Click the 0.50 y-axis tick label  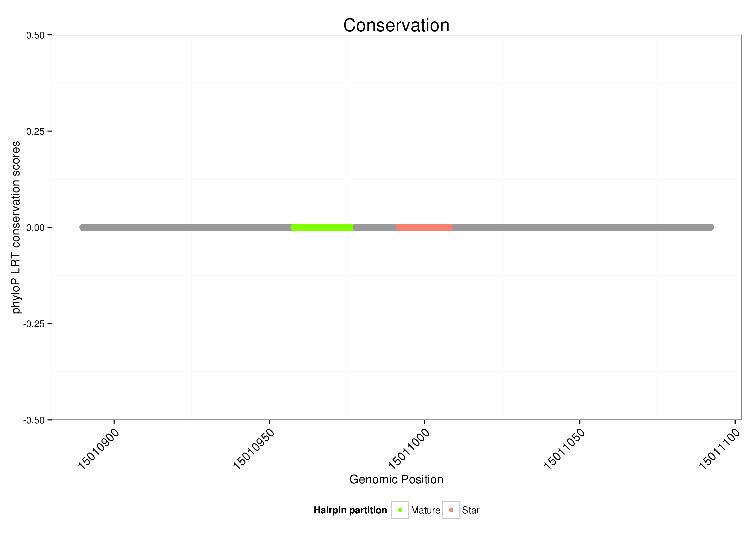[x=35, y=35]
